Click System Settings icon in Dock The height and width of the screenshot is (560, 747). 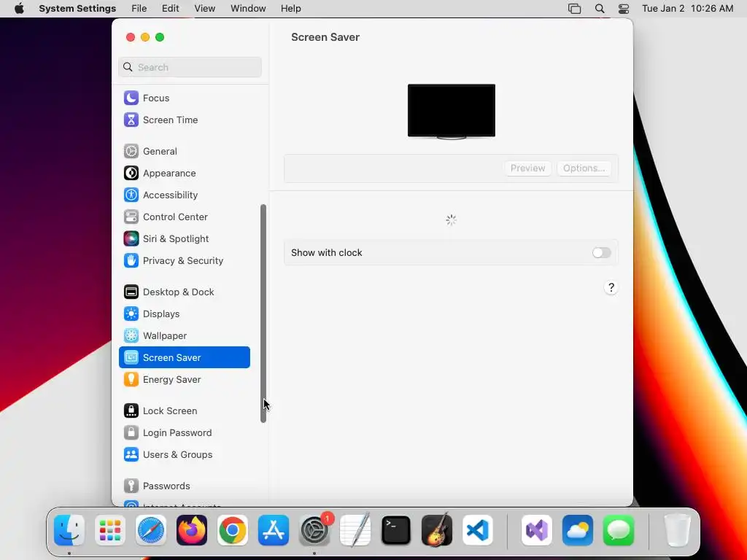(x=315, y=530)
